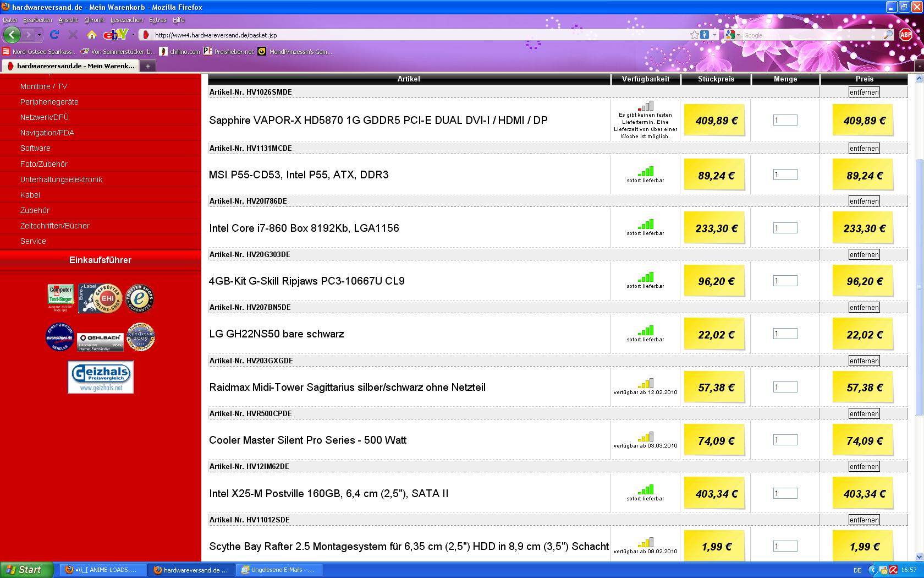Open the Nord-Ostsee Sparkasse bookmark
Viewport: 924px width, 578px height.
[40, 52]
